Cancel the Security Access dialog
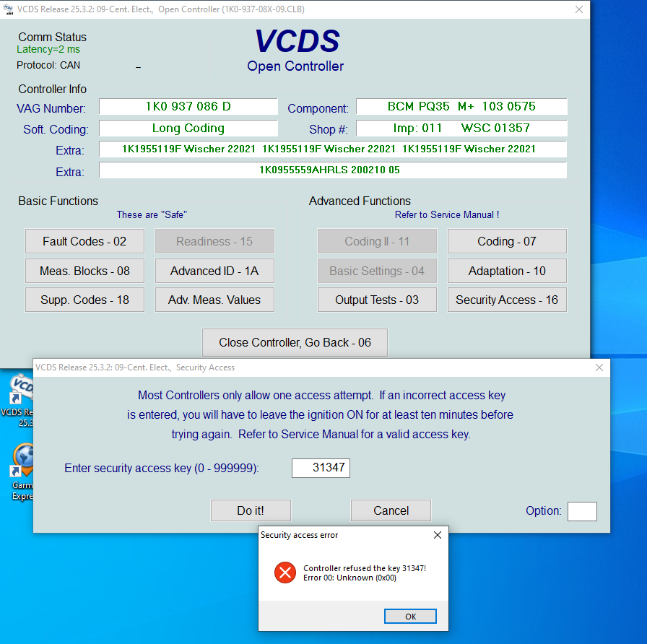This screenshot has width=647, height=644. coord(391,510)
